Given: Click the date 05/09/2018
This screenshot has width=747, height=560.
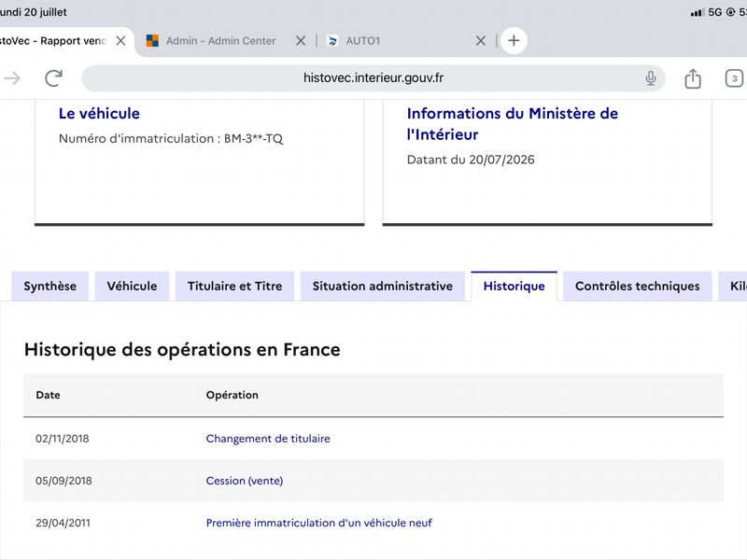Looking at the screenshot, I should pyautogui.click(x=63, y=481).
